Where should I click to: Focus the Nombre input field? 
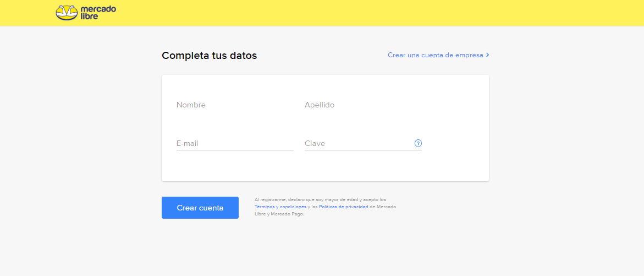(x=235, y=105)
